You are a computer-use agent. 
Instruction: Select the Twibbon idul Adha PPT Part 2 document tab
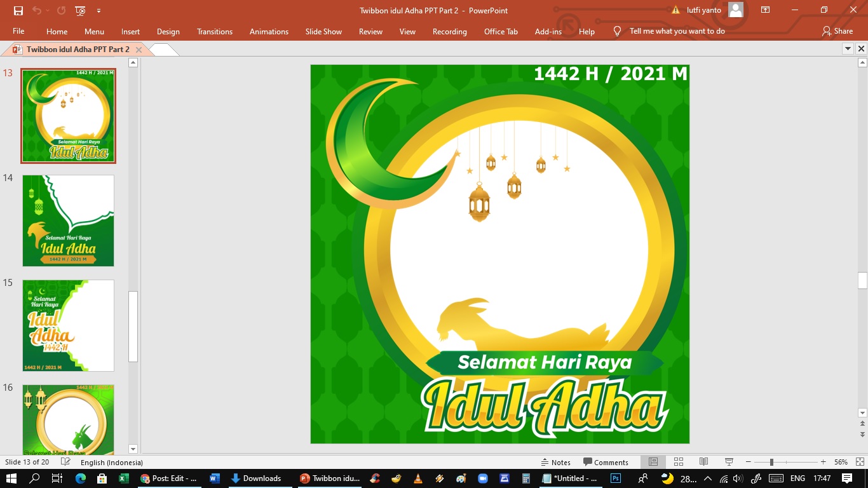click(78, 49)
